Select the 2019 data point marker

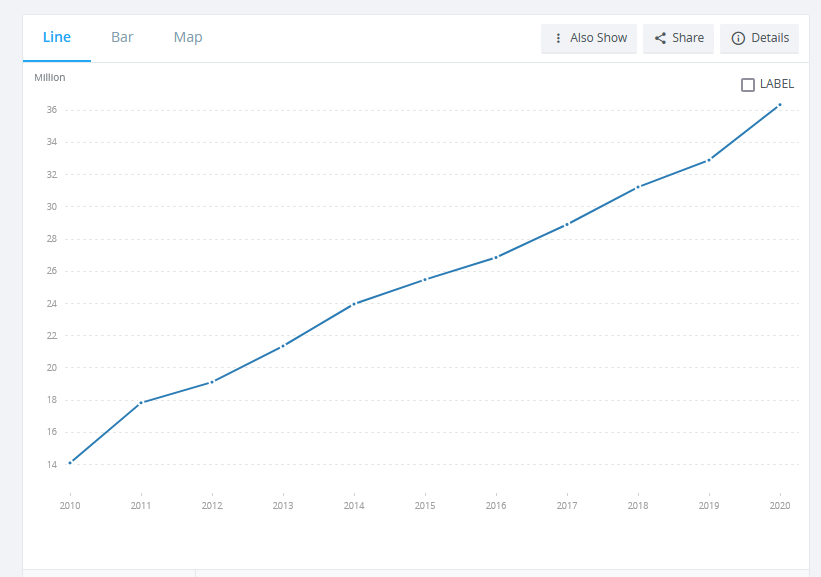pyautogui.click(x=709, y=160)
